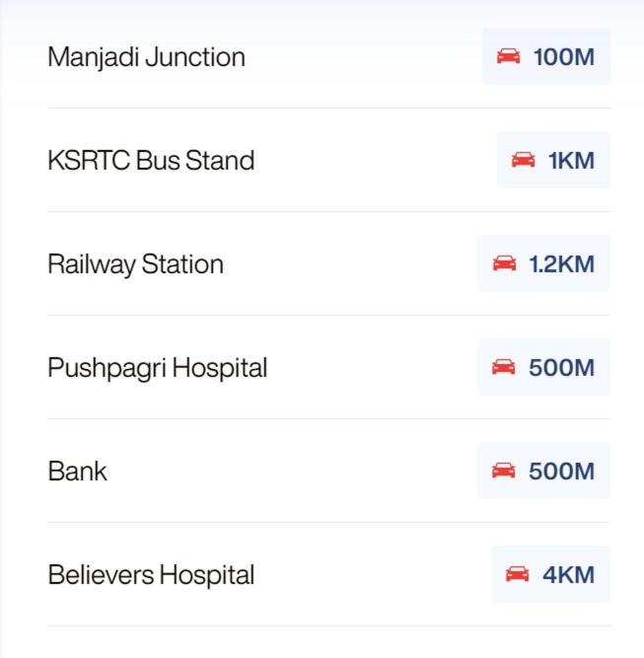Click the 1KM distance text
The height and width of the screenshot is (658, 644).
[x=571, y=161]
